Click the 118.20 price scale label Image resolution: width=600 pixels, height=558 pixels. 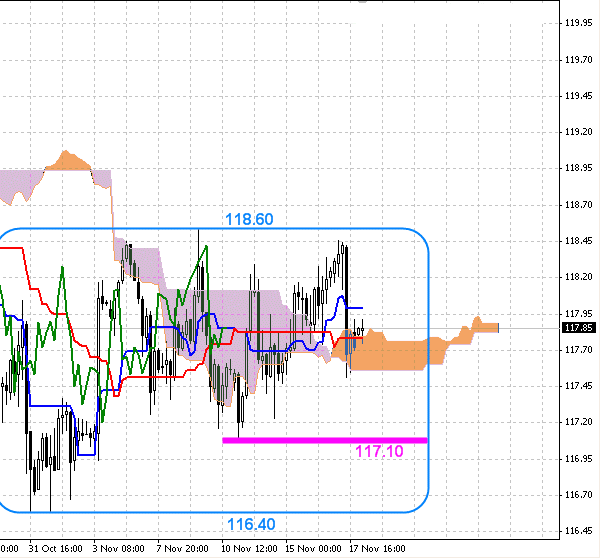click(579, 277)
